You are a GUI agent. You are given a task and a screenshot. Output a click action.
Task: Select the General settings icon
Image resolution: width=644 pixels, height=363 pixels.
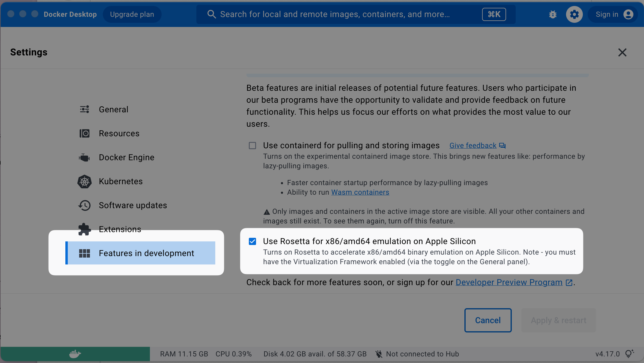pyautogui.click(x=84, y=109)
